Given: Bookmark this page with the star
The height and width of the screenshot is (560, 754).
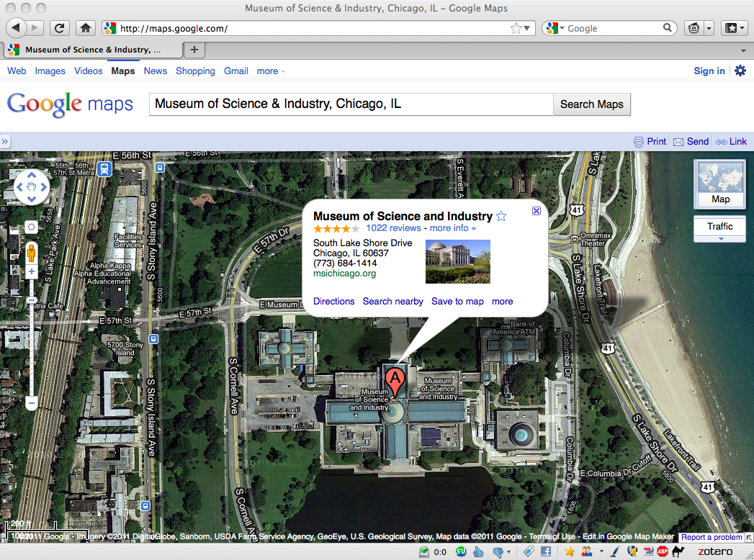Looking at the screenshot, I should [x=516, y=28].
